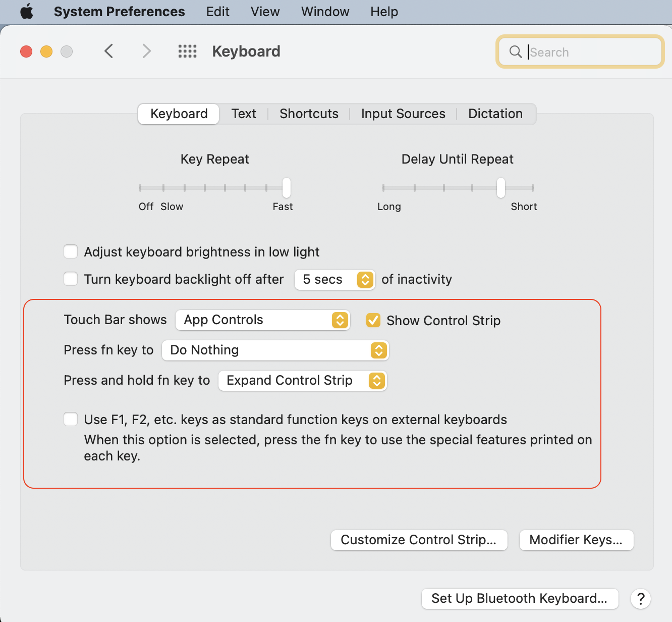The image size is (672, 622).
Task: Click the Customize Control Strip button
Action: pos(419,540)
